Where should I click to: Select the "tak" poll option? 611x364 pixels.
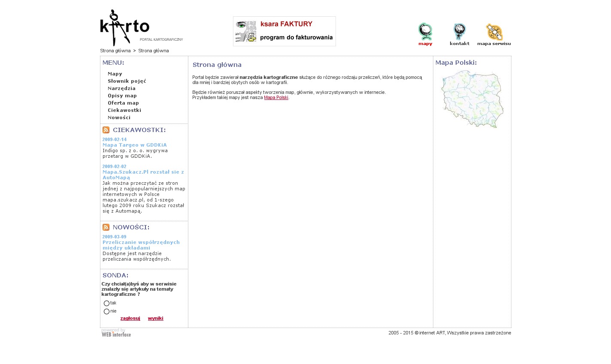point(107,304)
